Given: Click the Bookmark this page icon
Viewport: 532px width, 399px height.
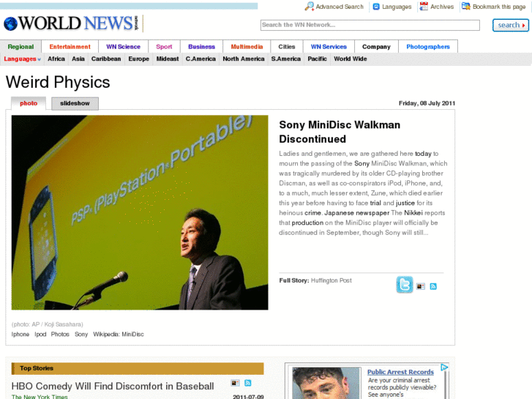Looking at the screenshot, I should pos(466,6).
